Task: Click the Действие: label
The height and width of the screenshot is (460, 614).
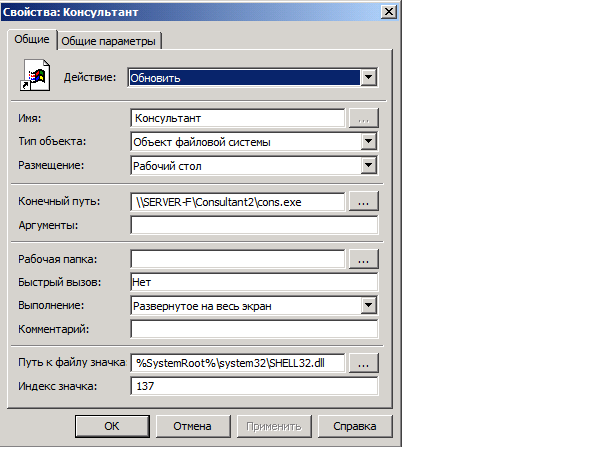Action: [90, 77]
